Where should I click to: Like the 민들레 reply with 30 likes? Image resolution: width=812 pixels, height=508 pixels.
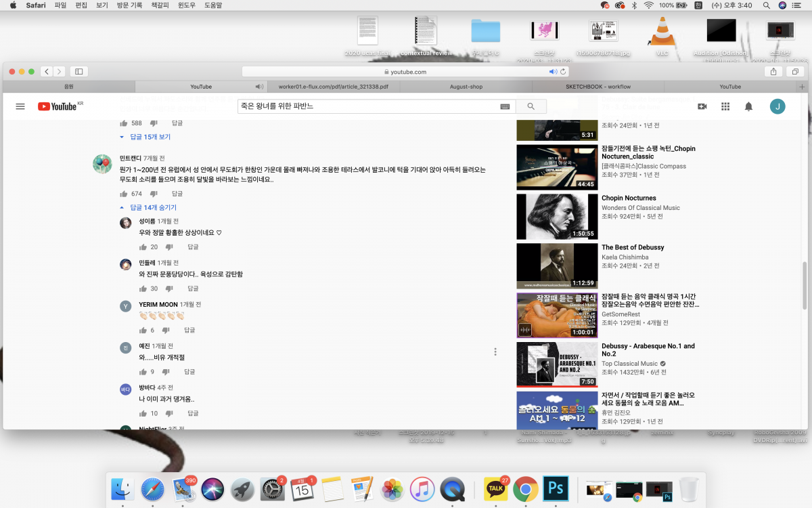tap(143, 289)
